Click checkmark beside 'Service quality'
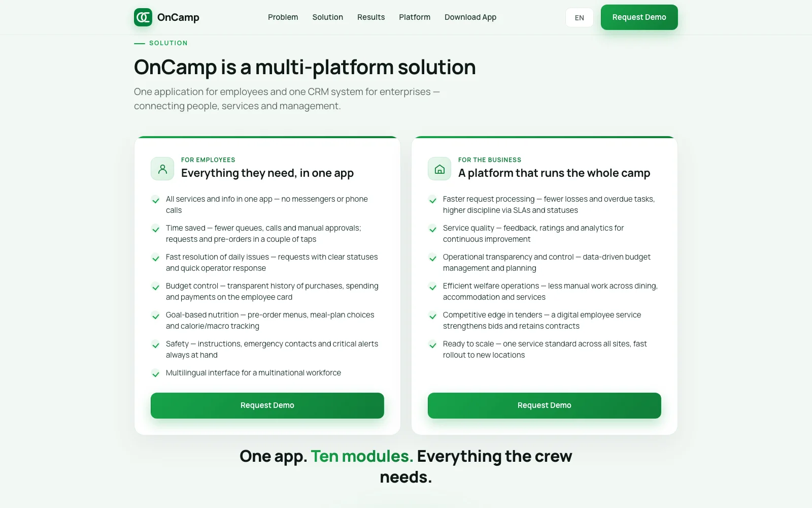This screenshot has width=812, height=508. coord(433,229)
